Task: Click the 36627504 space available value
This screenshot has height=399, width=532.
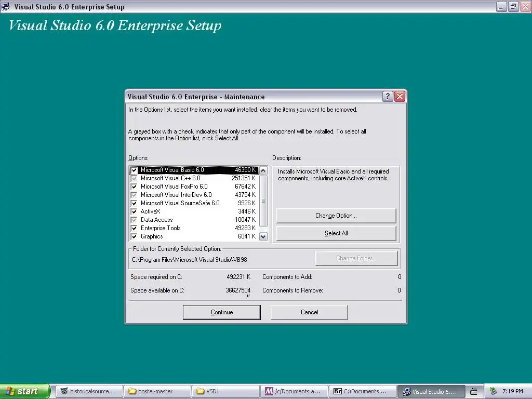Action: (x=238, y=290)
